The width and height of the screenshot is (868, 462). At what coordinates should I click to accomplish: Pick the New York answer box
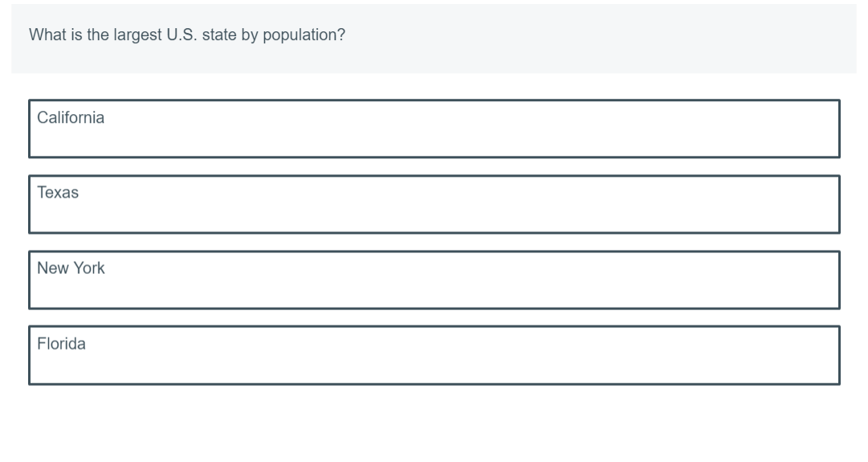pos(434,280)
